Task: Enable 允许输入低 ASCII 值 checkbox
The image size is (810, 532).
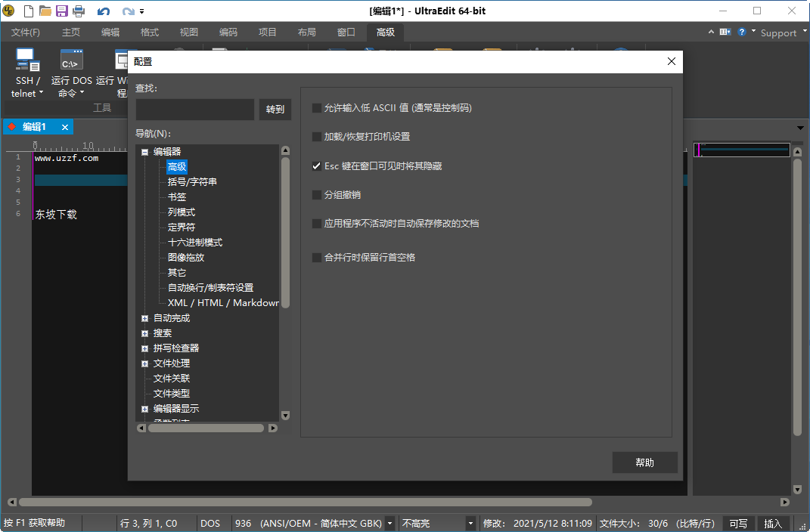Action: tap(317, 108)
